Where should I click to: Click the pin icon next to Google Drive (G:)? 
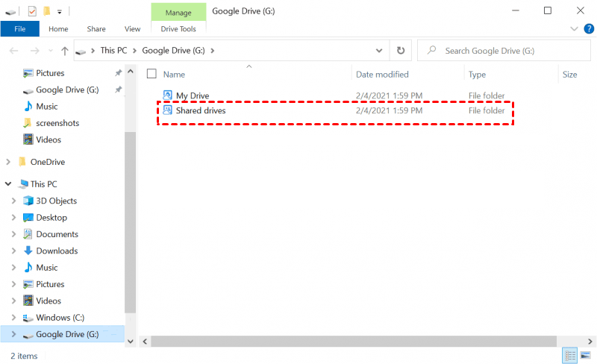click(x=119, y=90)
